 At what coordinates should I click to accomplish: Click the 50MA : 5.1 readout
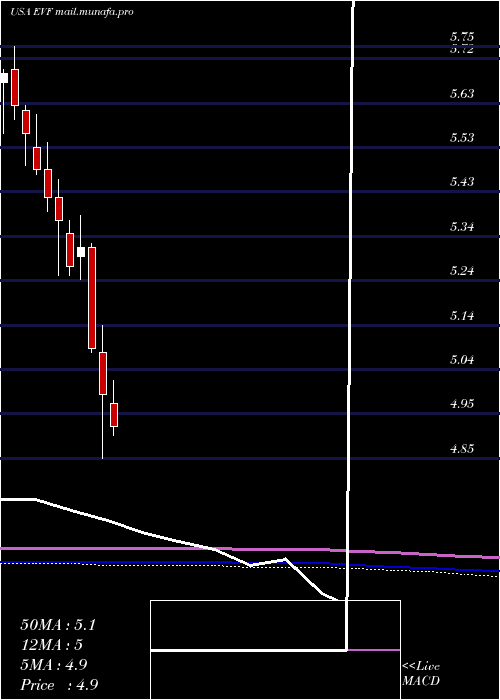[58, 625]
